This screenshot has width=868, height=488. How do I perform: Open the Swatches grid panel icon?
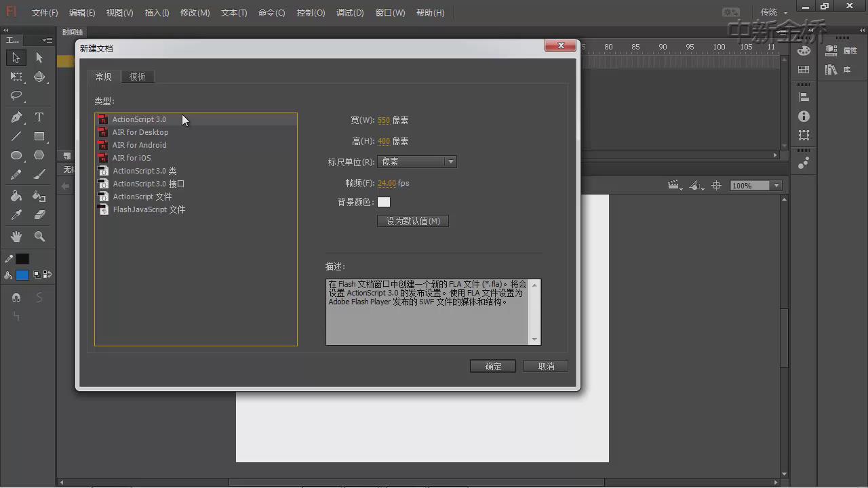[804, 69]
